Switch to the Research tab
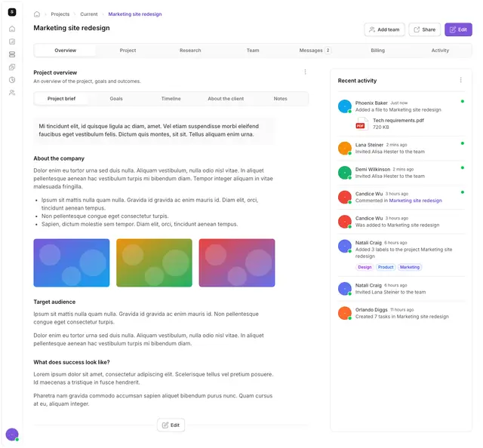This screenshot has height=448, width=483. pos(190,51)
